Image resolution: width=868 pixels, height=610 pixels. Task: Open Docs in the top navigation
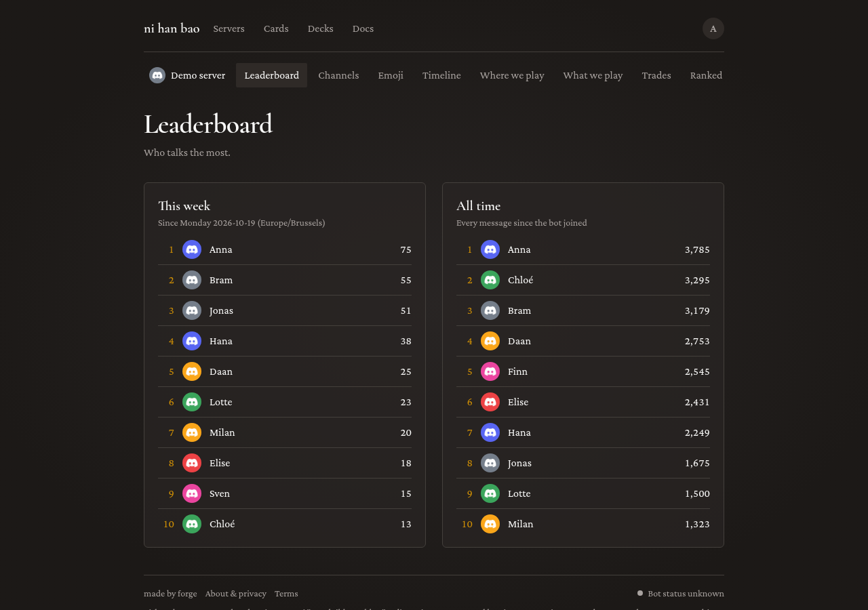pos(363,28)
